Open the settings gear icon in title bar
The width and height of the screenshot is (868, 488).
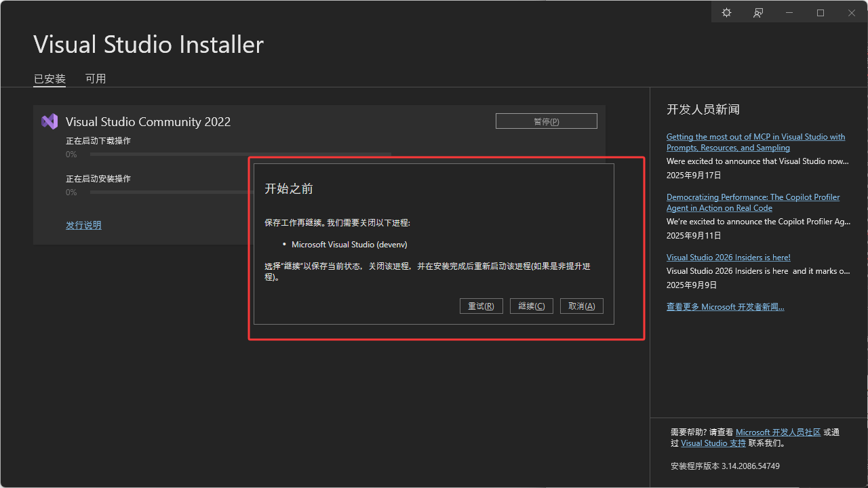point(727,13)
